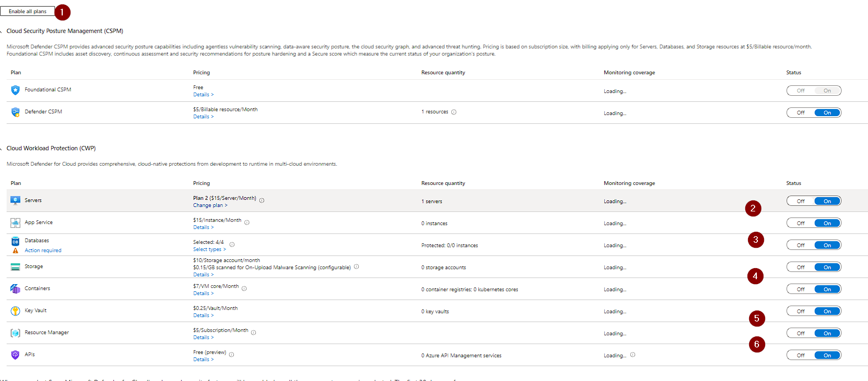Click info icon next to Containers VM core pricing
The image size is (868, 381).
(x=244, y=289)
